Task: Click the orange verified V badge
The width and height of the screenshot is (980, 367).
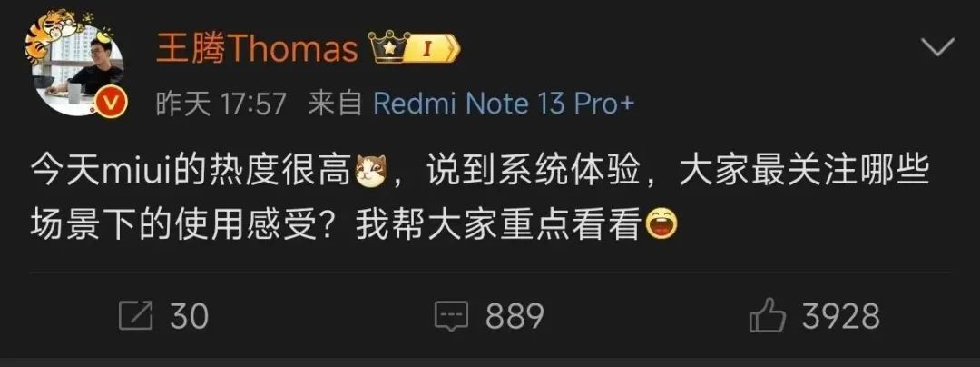Action: coord(113,105)
